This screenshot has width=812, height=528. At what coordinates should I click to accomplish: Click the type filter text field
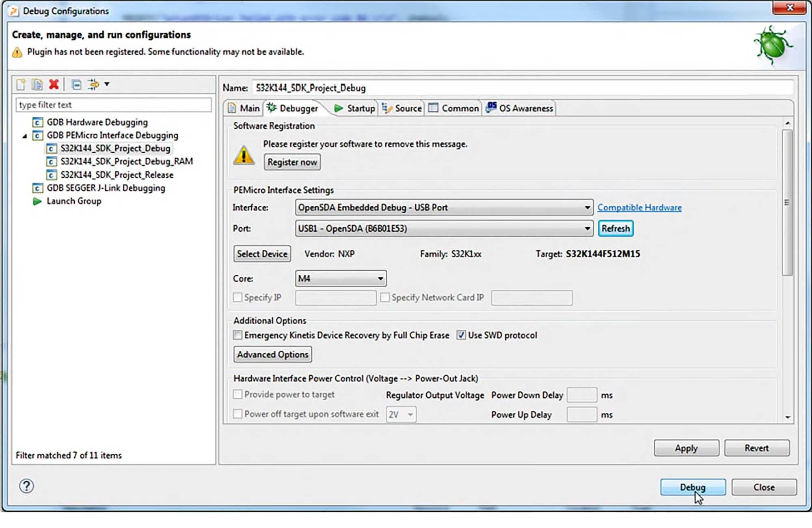(114, 105)
